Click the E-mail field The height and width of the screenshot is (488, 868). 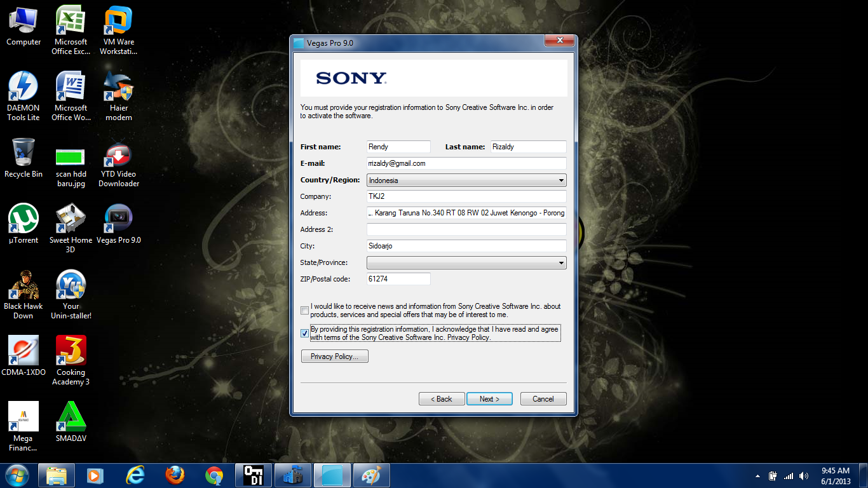pyautogui.click(x=466, y=163)
